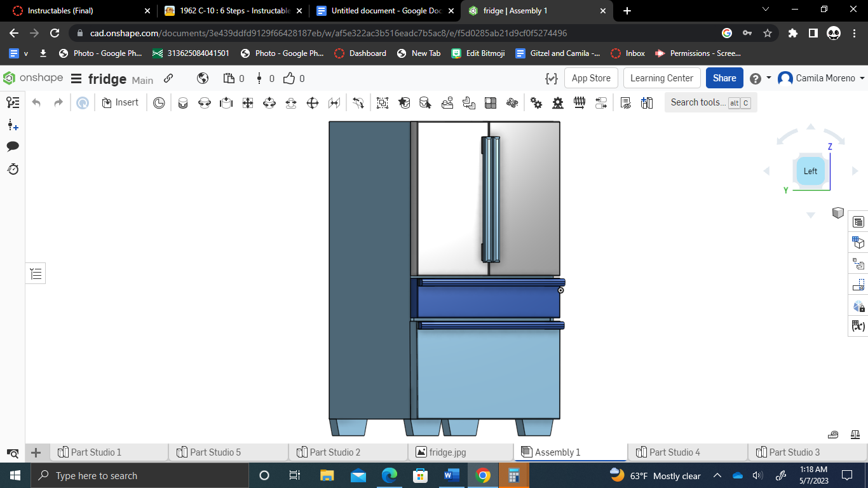Toggle the Configurations panel in the right sidebar

[x=858, y=242]
